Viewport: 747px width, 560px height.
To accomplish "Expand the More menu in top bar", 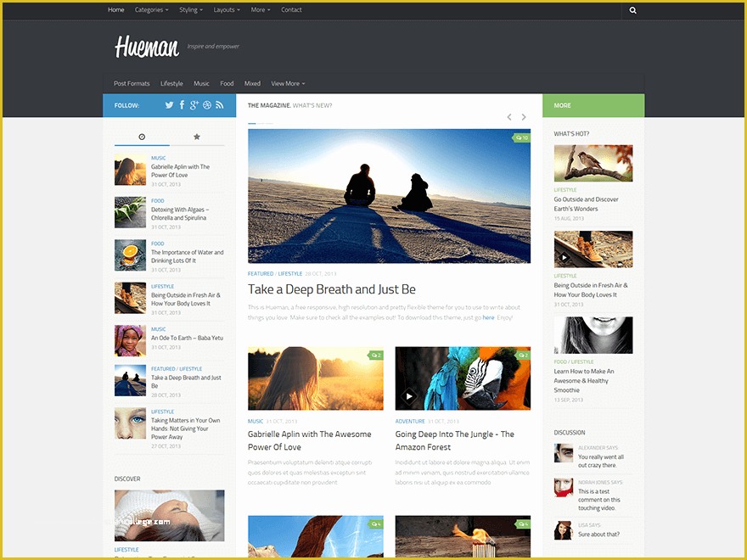I will [261, 10].
